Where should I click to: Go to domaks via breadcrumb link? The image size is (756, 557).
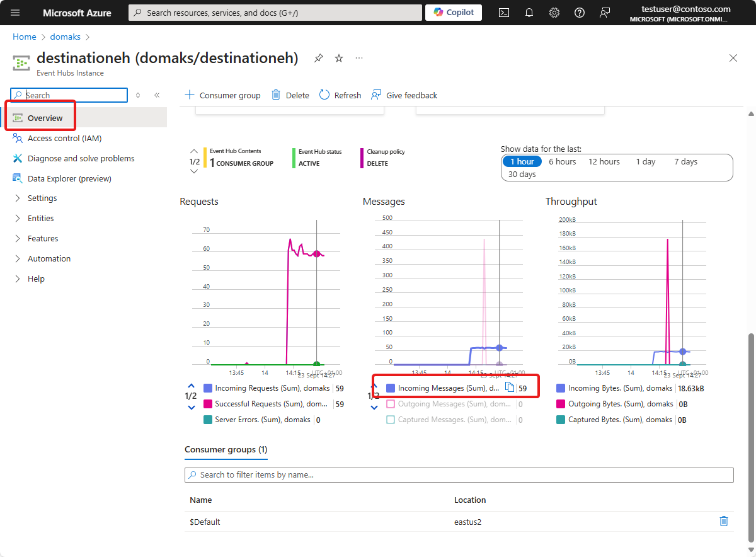pyautogui.click(x=65, y=37)
